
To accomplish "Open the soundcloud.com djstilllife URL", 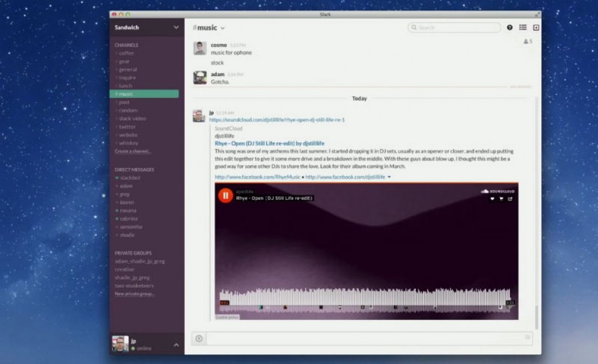I will point(277,120).
